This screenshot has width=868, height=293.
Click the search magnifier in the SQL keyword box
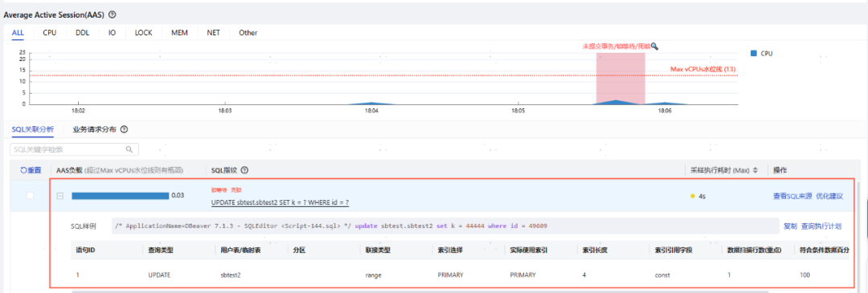[129, 149]
